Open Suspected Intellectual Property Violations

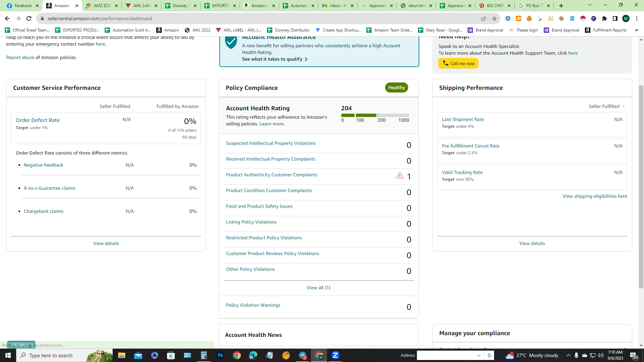(271, 143)
